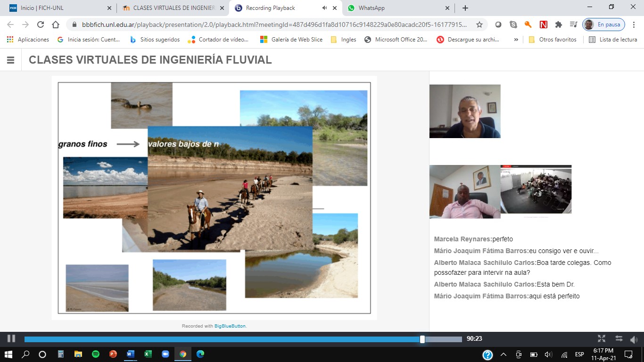Pause the recording playback
The height and width of the screenshot is (362, 644).
(11, 338)
